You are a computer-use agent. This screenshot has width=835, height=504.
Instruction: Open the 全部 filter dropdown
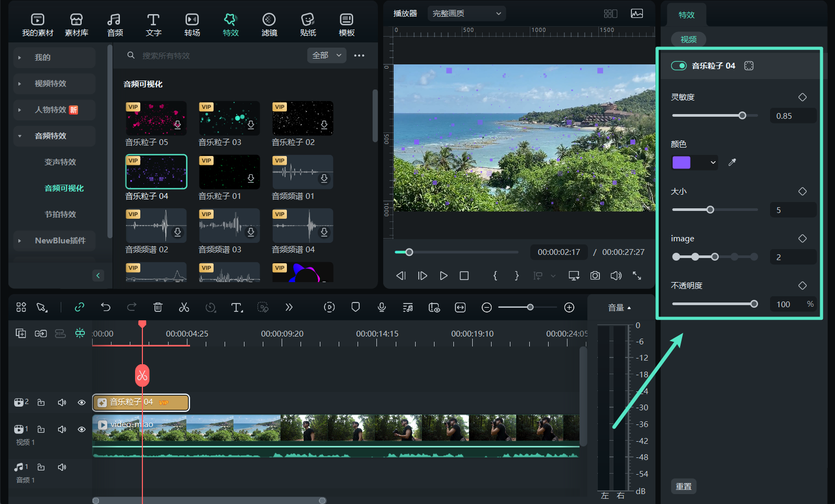click(x=326, y=55)
